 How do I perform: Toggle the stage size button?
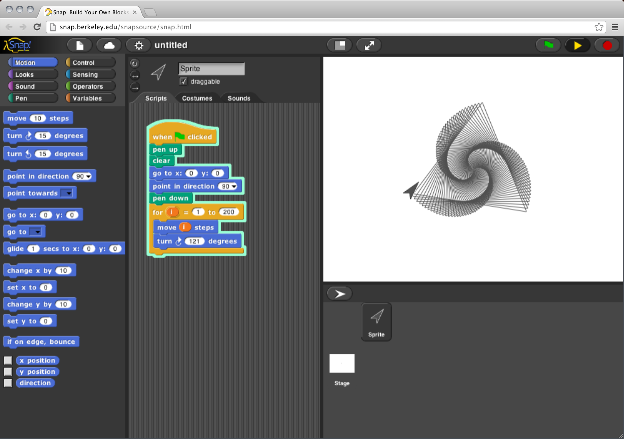pos(342,46)
